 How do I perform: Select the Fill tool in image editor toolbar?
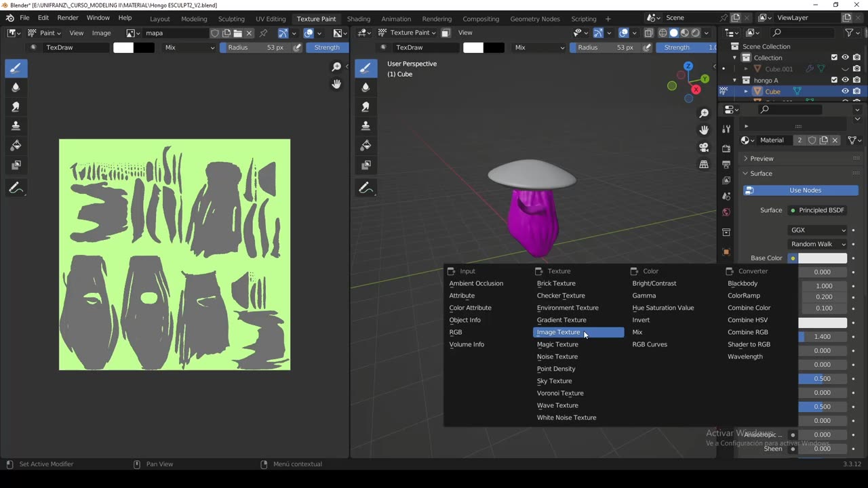pyautogui.click(x=16, y=145)
